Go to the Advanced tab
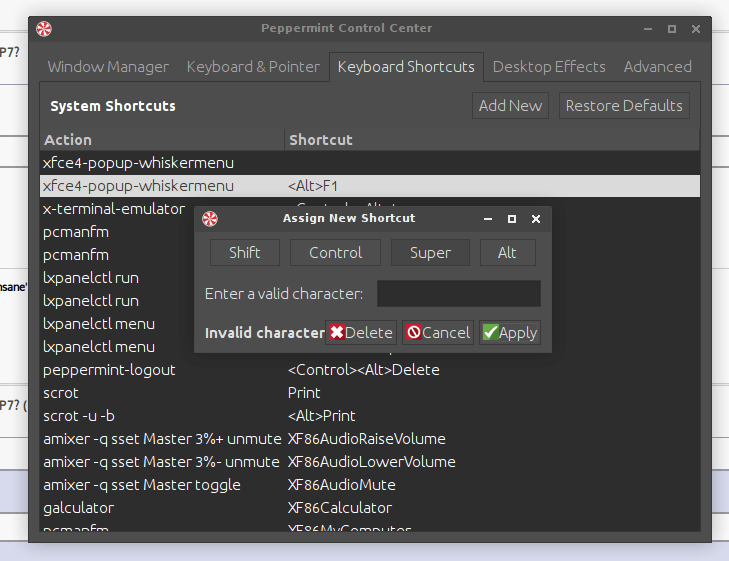Image resolution: width=729 pixels, height=561 pixels. pyautogui.click(x=657, y=67)
